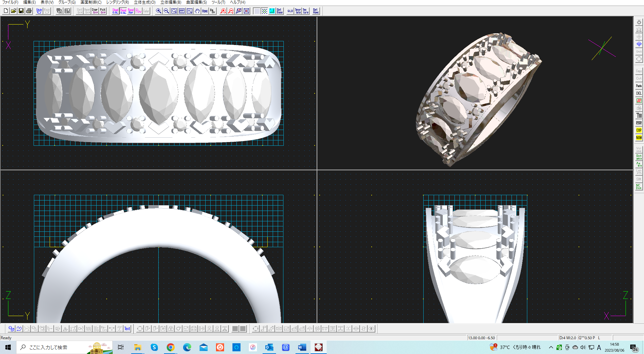Click the Paste icon in right sidebar
The width and height of the screenshot is (644, 354).
(638, 86)
